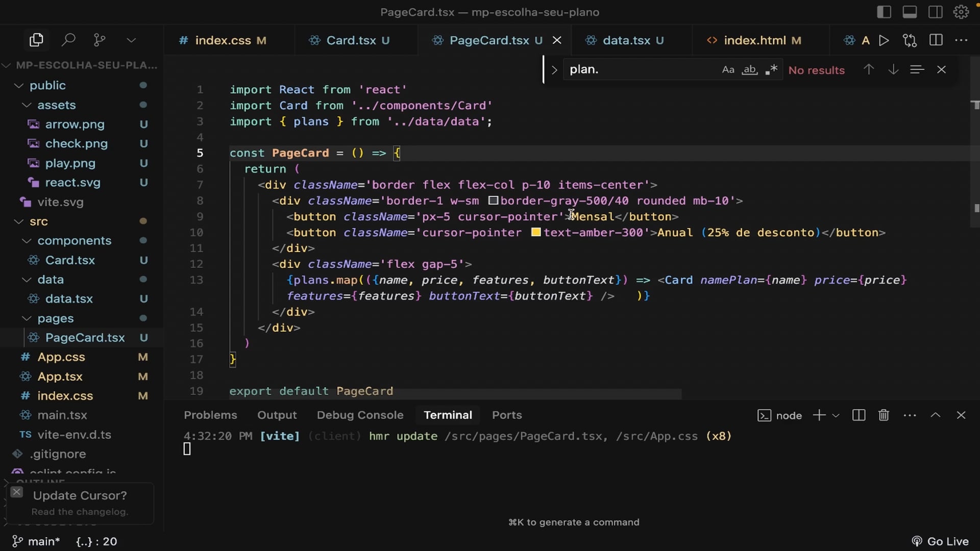Click into the find input field
Viewport: 980px width, 551px height.
point(638,69)
